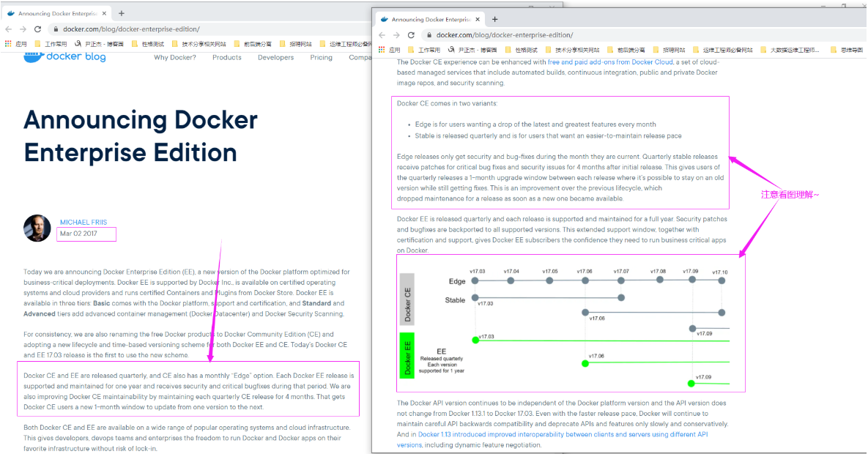Open Products navigation menu
The width and height of the screenshot is (868, 454).
(x=227, y=58)
